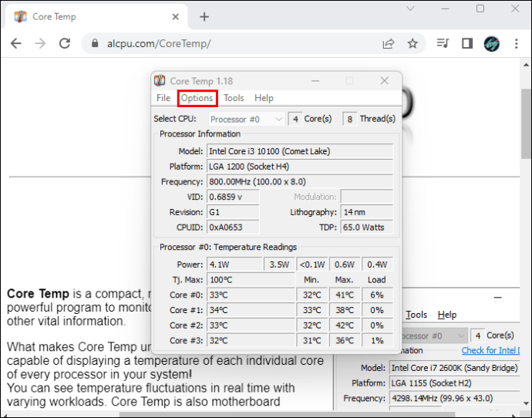View site info via padlock icon
The width and height of the screenshot is (532, 418).
point(95,43)
